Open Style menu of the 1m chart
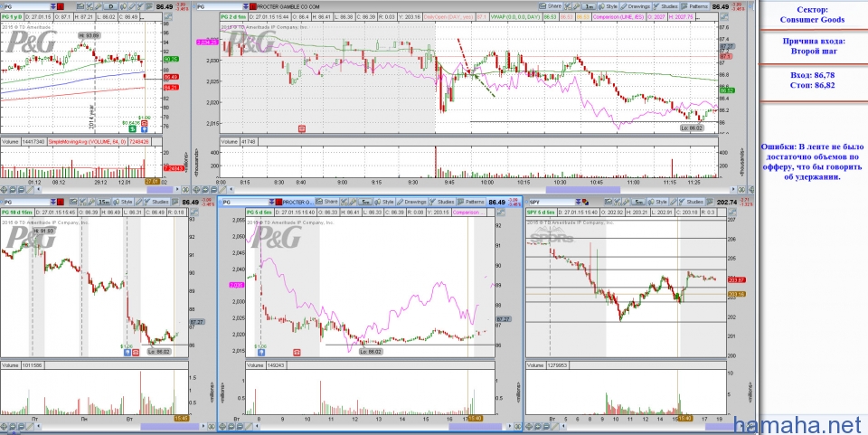This screenshot has height=435, width=868. pos(609,6)
